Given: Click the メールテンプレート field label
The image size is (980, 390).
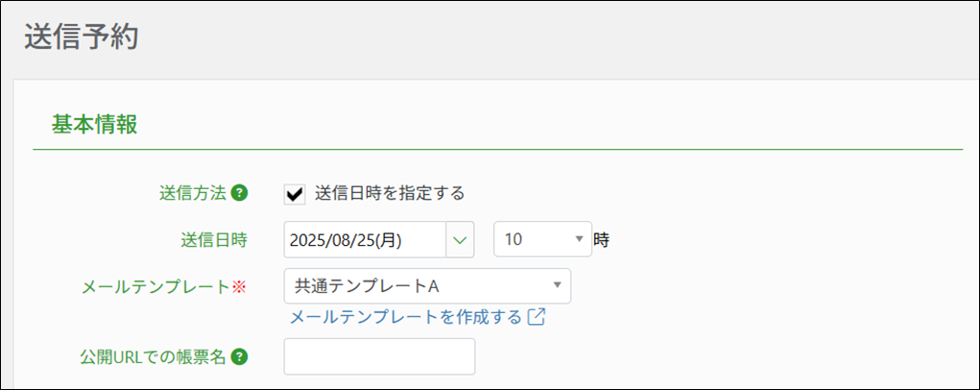Looking at the screenshot, I should tap(159, 286).
